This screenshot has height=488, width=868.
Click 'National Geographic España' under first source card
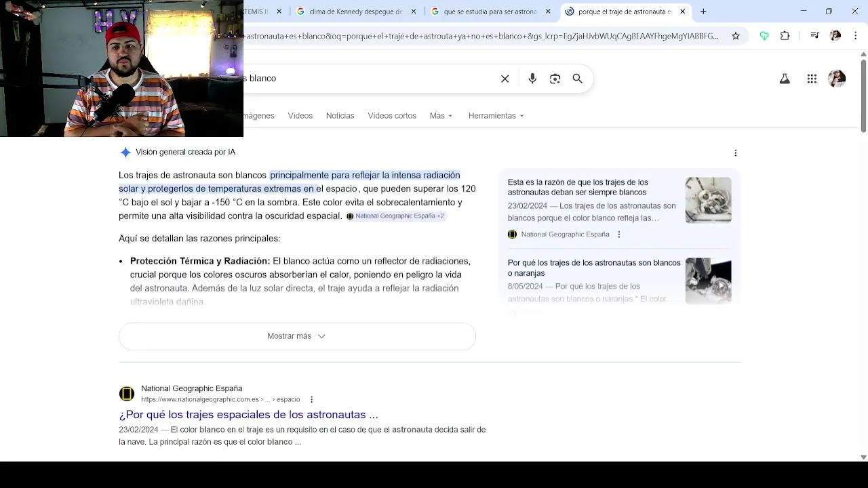565,235
